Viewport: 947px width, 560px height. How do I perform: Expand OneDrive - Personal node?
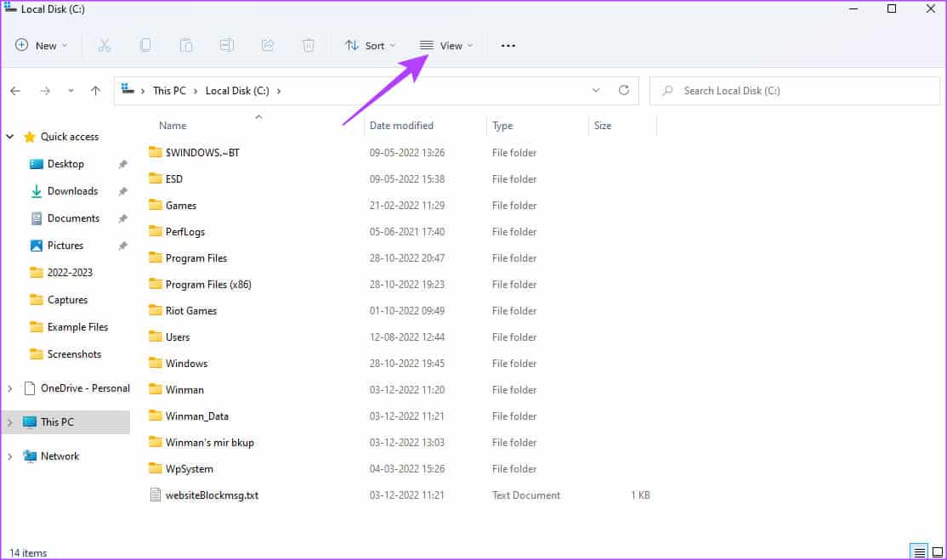tap(10, 388)
